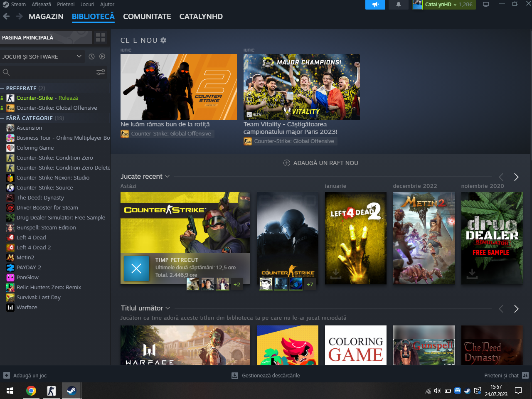
Task: Switch to collections grid view icon
Action: point(101,37)
